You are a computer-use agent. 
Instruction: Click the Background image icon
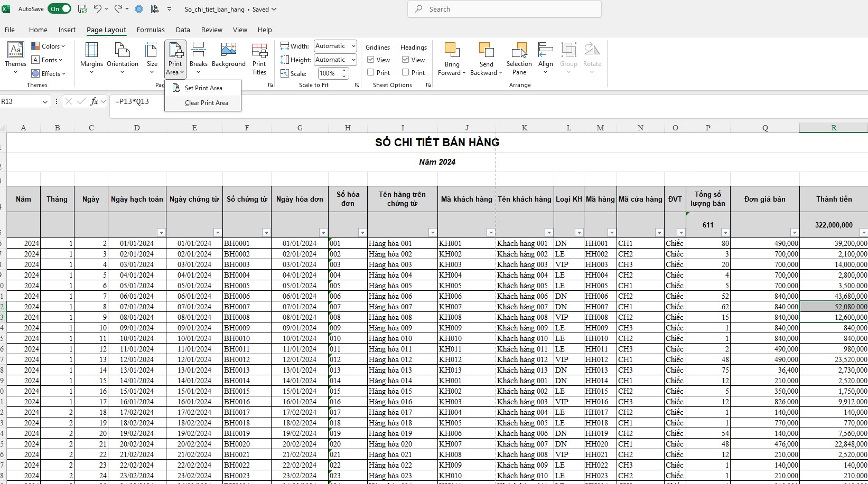click(229, 55)
